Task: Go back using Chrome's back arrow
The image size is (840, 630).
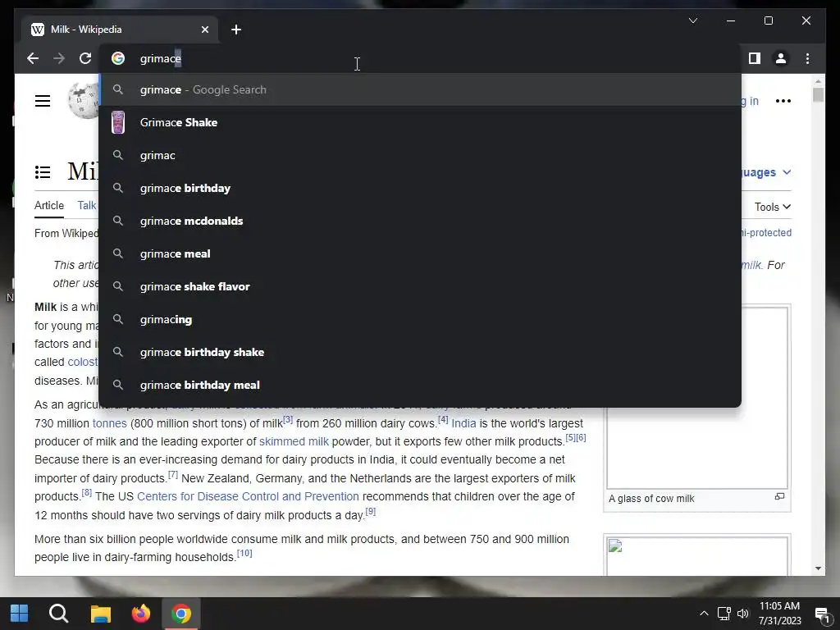Action: click(x=33, y=58)
